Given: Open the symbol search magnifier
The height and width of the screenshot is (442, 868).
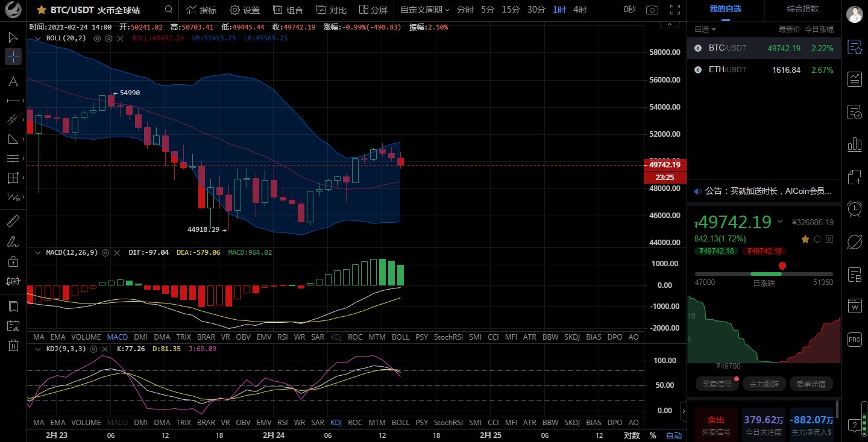Looking at the screenshot, I should point(169,10).
